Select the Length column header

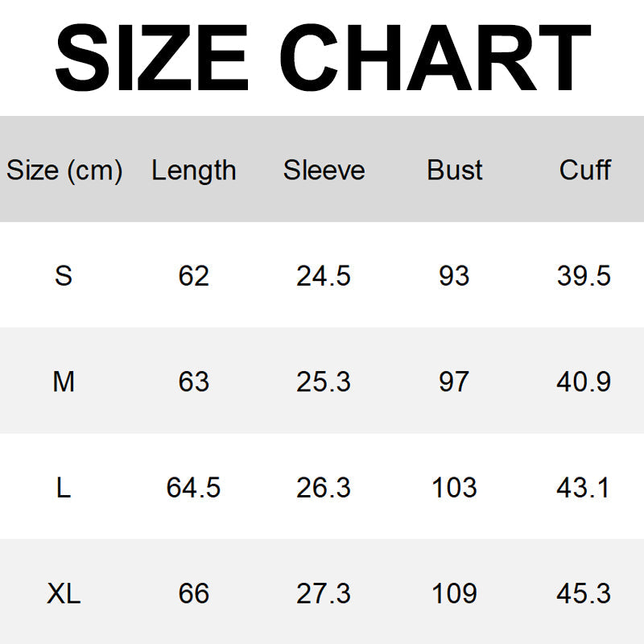(194, 170)
